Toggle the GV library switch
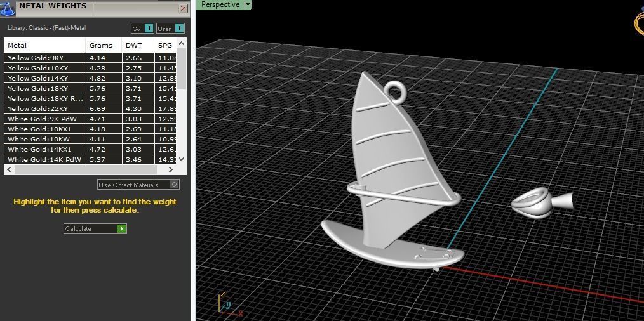The width and height of the screenshot is (644, 321). click(142, 29)
